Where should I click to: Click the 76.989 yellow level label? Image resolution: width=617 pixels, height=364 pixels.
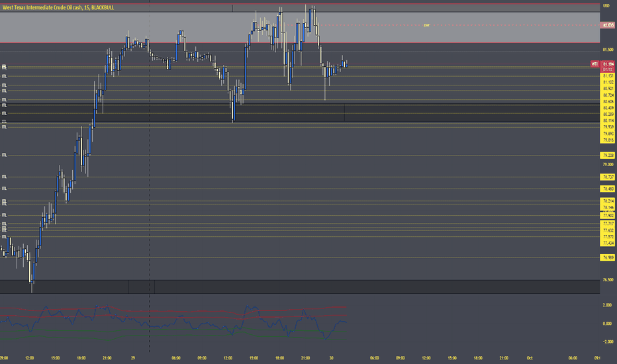tap(608, 257)
